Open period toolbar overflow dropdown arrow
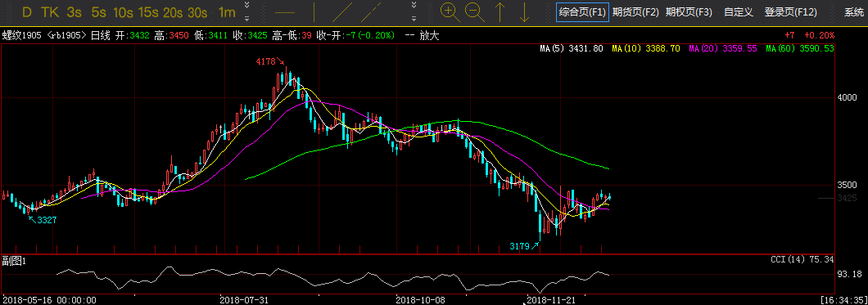868x305 pixels. (x=247, y=18)
